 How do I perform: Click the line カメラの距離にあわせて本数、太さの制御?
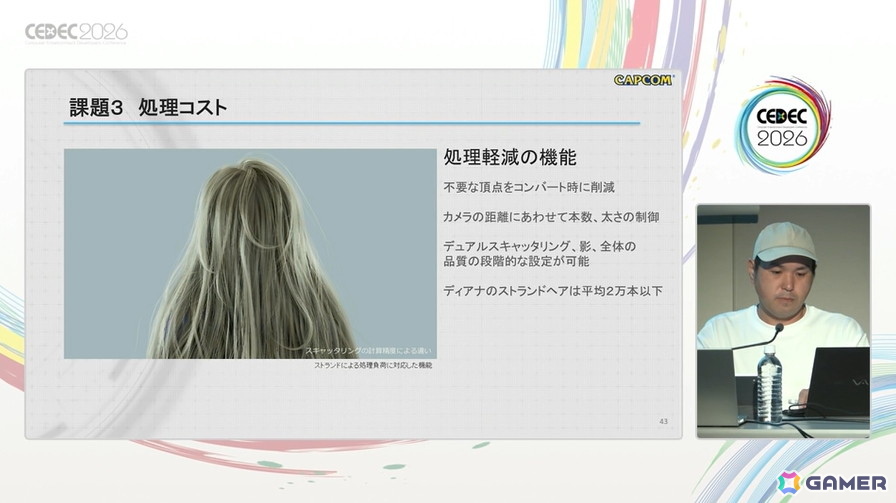(551, 217)
